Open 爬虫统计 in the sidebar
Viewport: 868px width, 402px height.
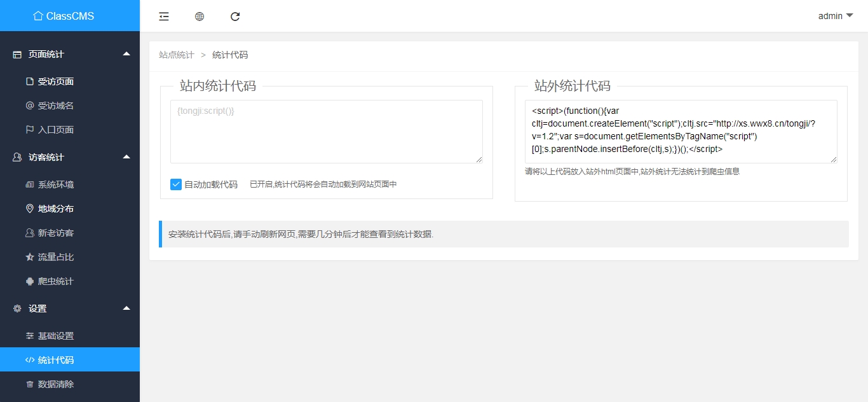pos(55,281)
